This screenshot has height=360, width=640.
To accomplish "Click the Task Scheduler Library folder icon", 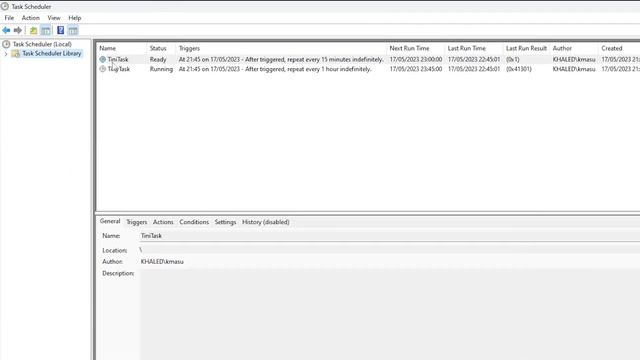I will coord(16,53).
